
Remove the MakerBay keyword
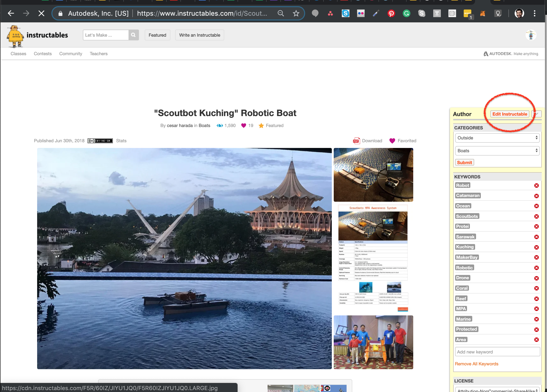(x=536, y=257)
